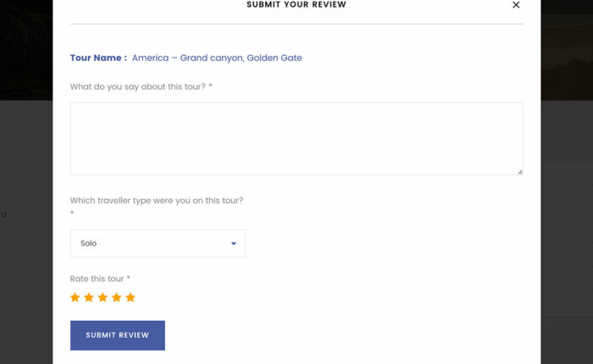Focus the tour review text area
This screenshot has height=364, width=593.
[x=296, y=139]
